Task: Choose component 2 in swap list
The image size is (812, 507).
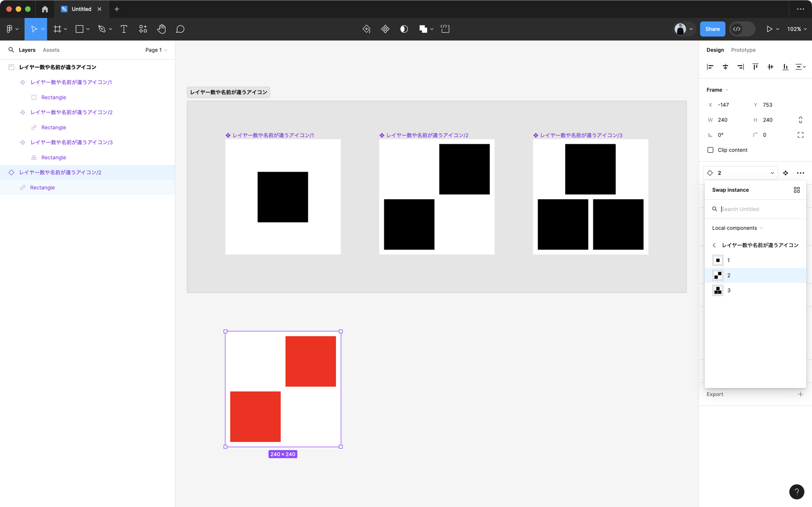Action: point(756,275)
